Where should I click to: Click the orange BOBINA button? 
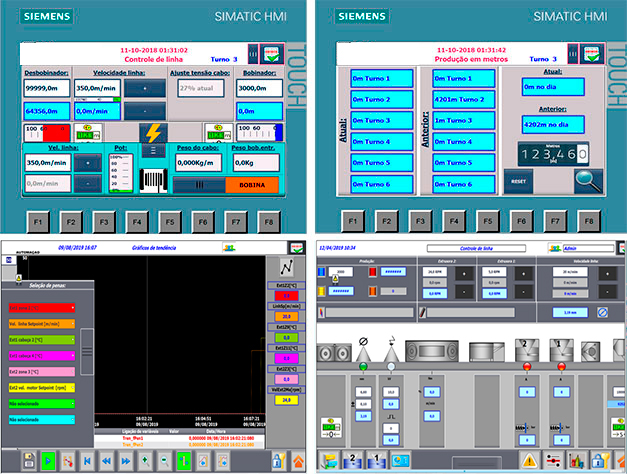[x=252, y=185]
